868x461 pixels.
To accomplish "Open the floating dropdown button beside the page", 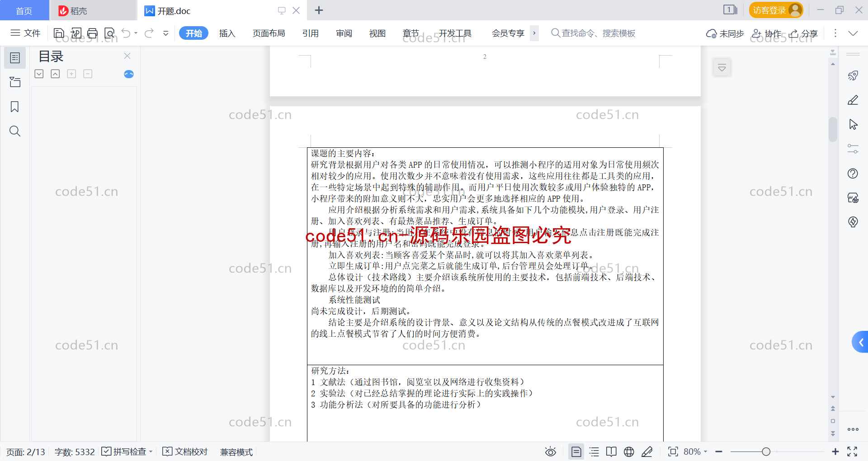I will [722, 68].
